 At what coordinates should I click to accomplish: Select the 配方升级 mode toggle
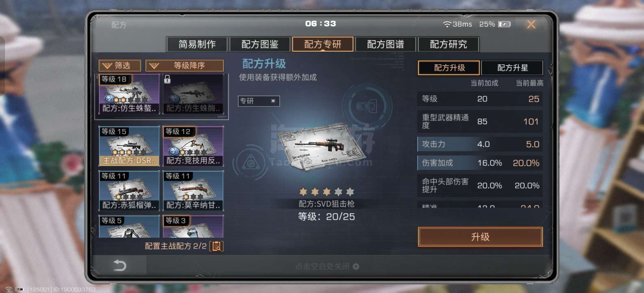pyautogui.click(x=449, y=68)
